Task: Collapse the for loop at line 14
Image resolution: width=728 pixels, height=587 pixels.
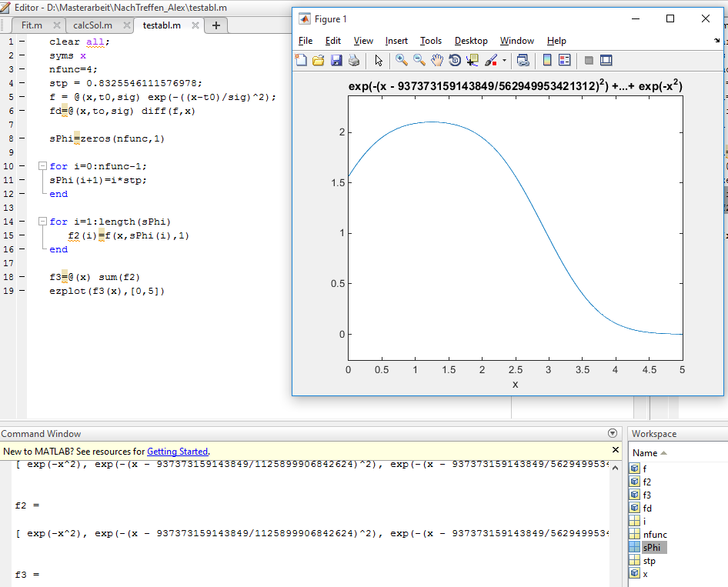Action: tap(42, 222)
